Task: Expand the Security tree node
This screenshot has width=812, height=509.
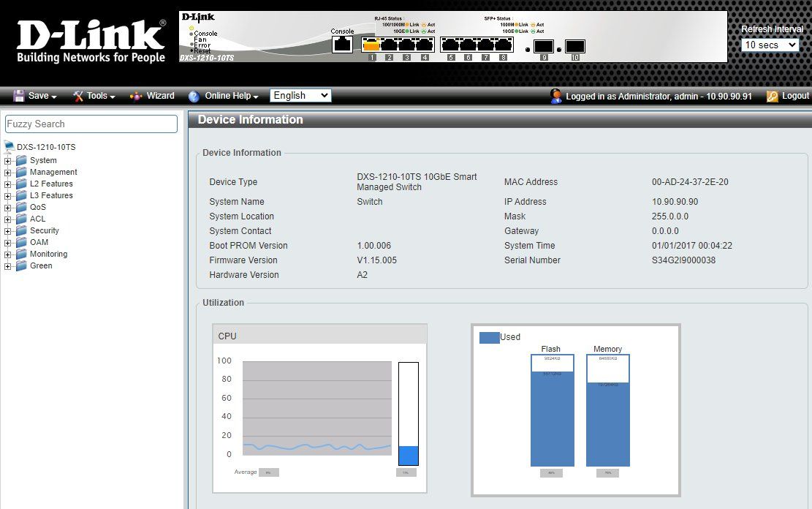Action: (x=7, y=231)
